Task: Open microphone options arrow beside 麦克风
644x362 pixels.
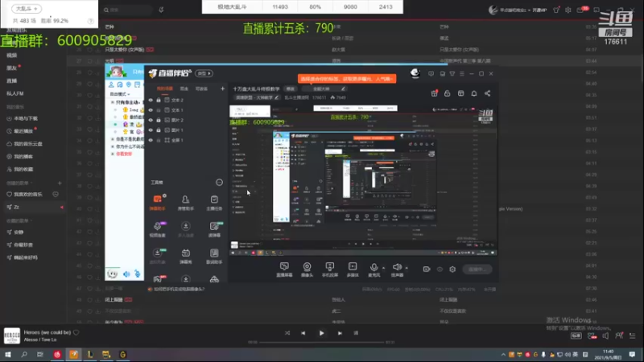Action: coord(384,268)
